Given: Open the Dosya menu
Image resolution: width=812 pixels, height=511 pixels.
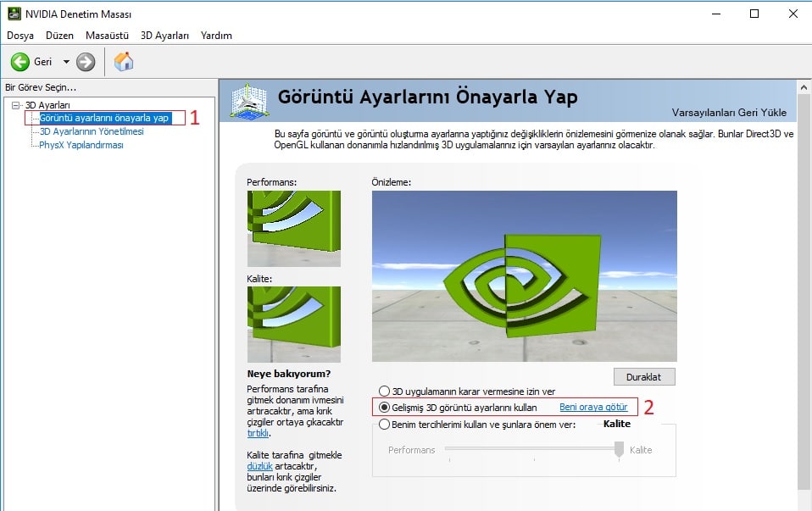Looking at the screenshot, I should point(20,36).
